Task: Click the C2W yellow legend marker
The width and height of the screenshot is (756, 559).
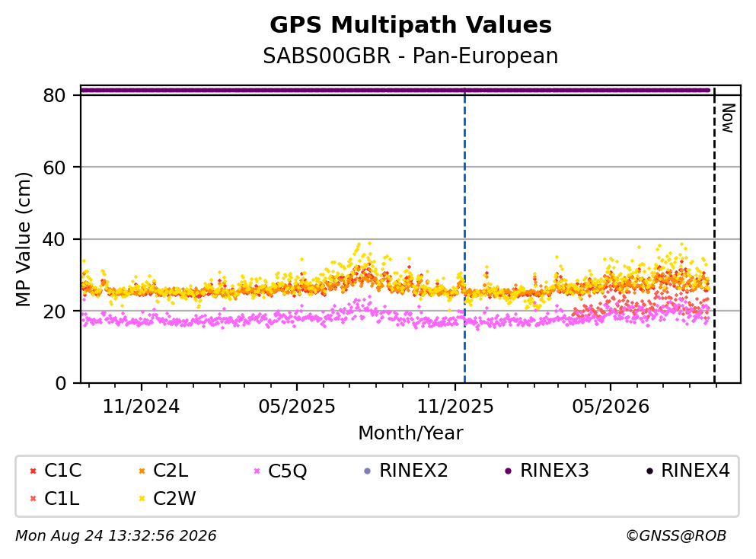Action: 142,499
